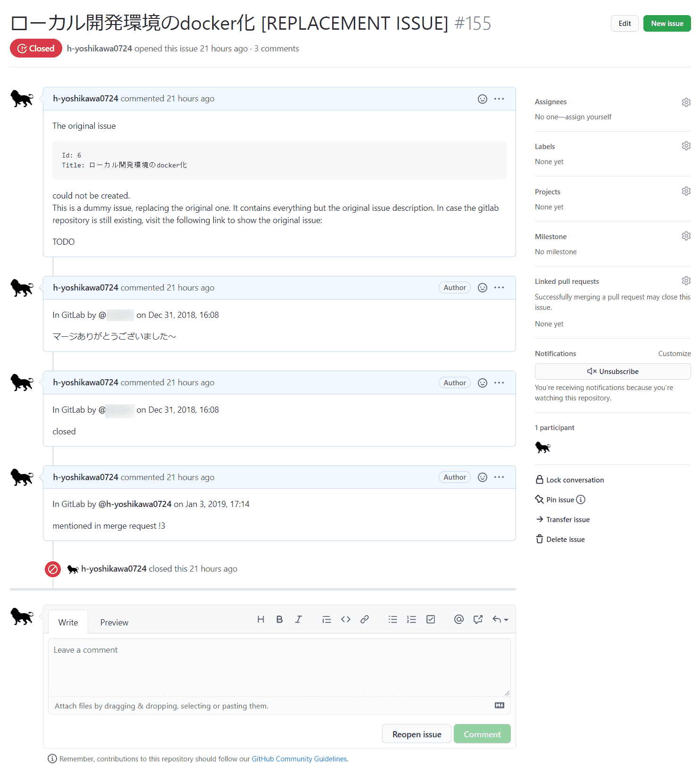Submit with the Comment button

pos(482,734)
